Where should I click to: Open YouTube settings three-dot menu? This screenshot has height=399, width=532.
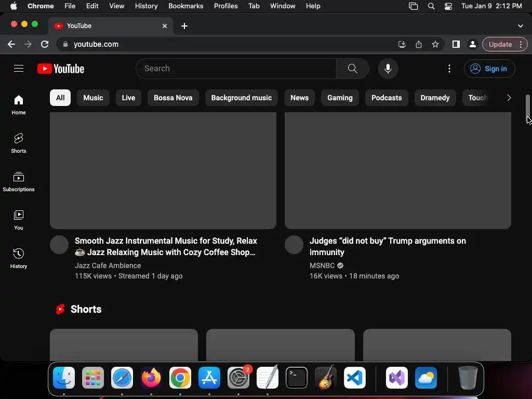[449, 69]
